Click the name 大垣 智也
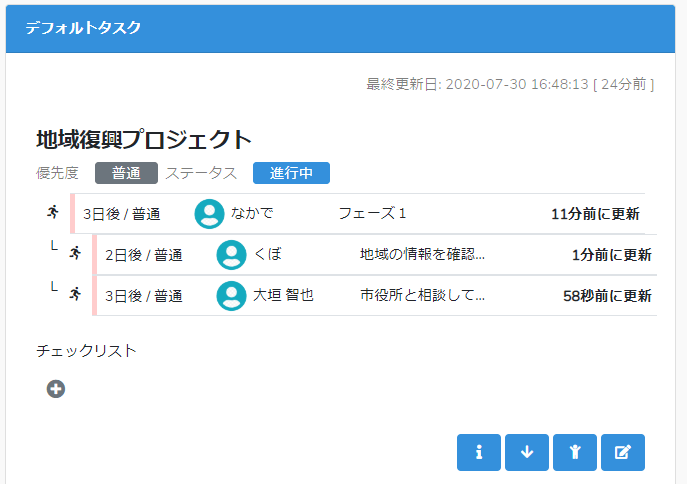The height and width of the screenshot is (484, 687). tap(283, 295)
